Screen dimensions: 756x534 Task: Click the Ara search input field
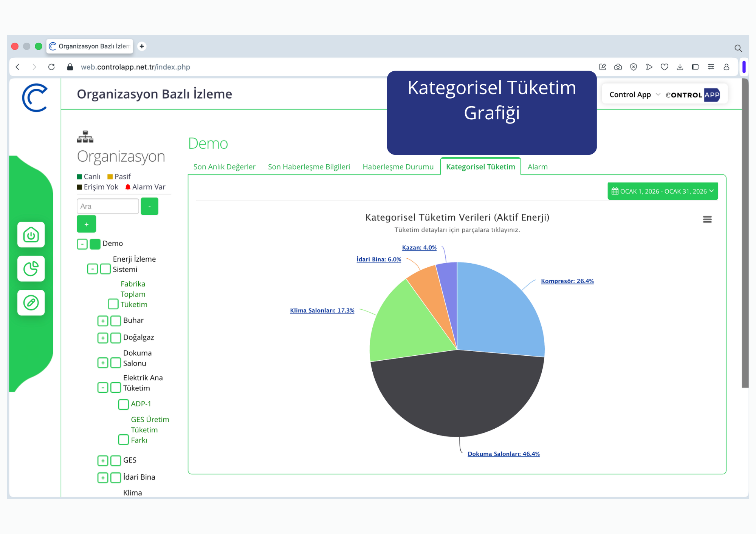click(x=108, y=206)
